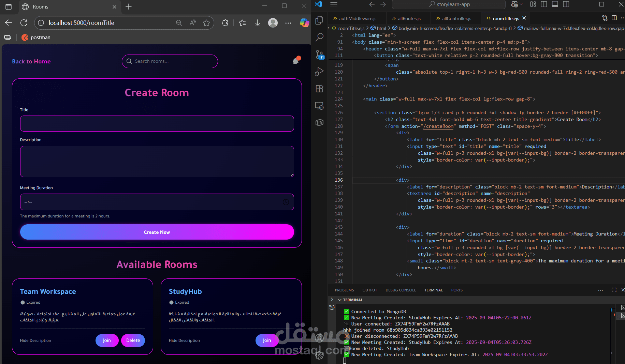Image resolution: width=625 pixels, height=364 pixels.
Task: Open the Remote Explorer in VS Code
Action: tap(319, 106)
